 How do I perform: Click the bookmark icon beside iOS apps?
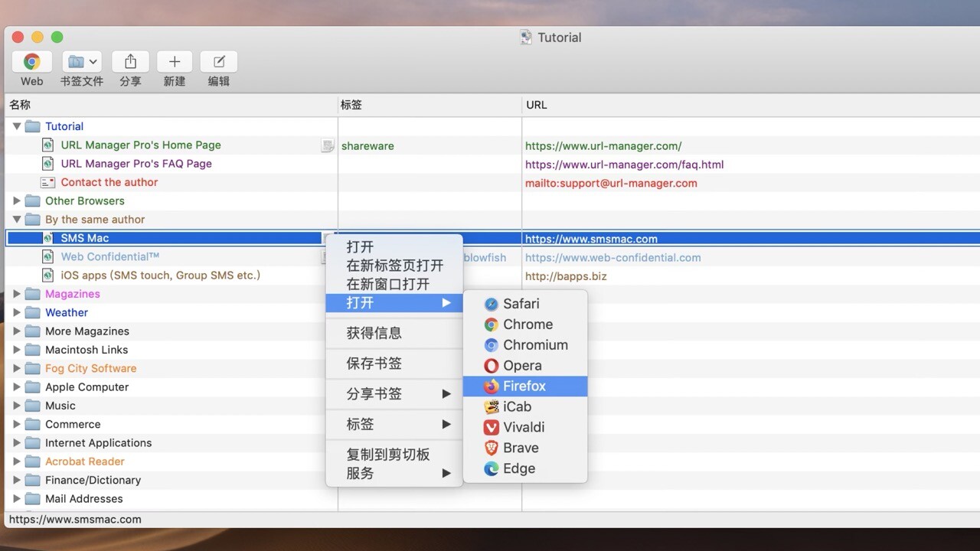[47, 275]
